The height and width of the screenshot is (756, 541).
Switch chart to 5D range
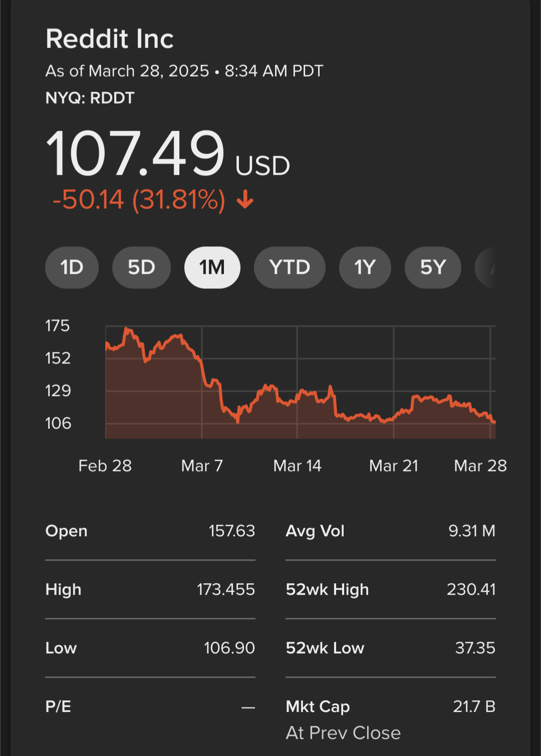pyautogui.click(x=141, y=267)
